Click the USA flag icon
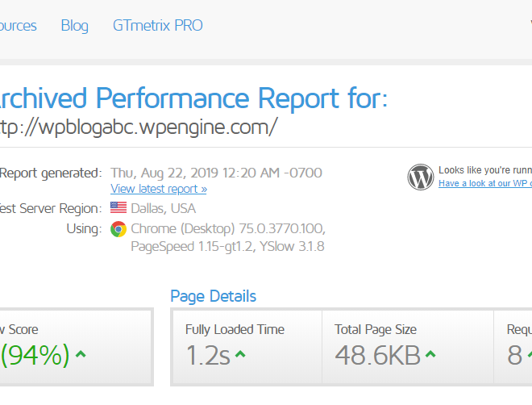The width and height of the screenshot is (532, 405). coord(118,207)
